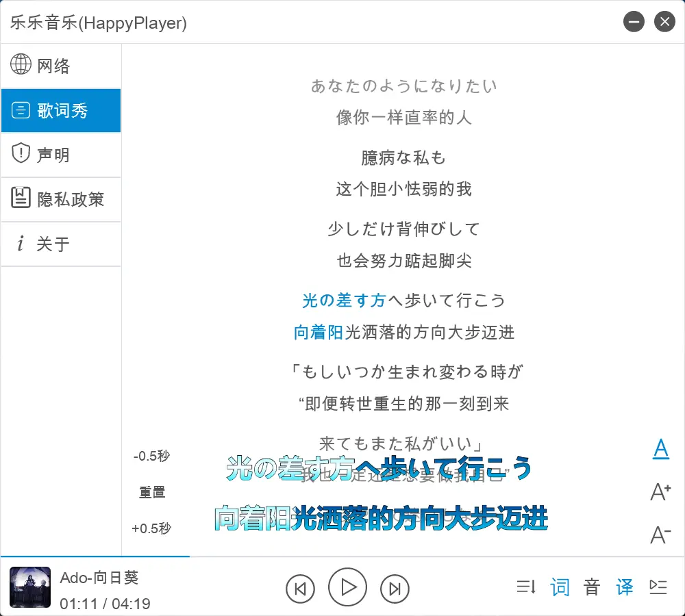This screenshot has width=685, height=616.
Task: Click lyric line 这个胆小怯弱的我
Action: pyautogui.click(x=403, y=189)
